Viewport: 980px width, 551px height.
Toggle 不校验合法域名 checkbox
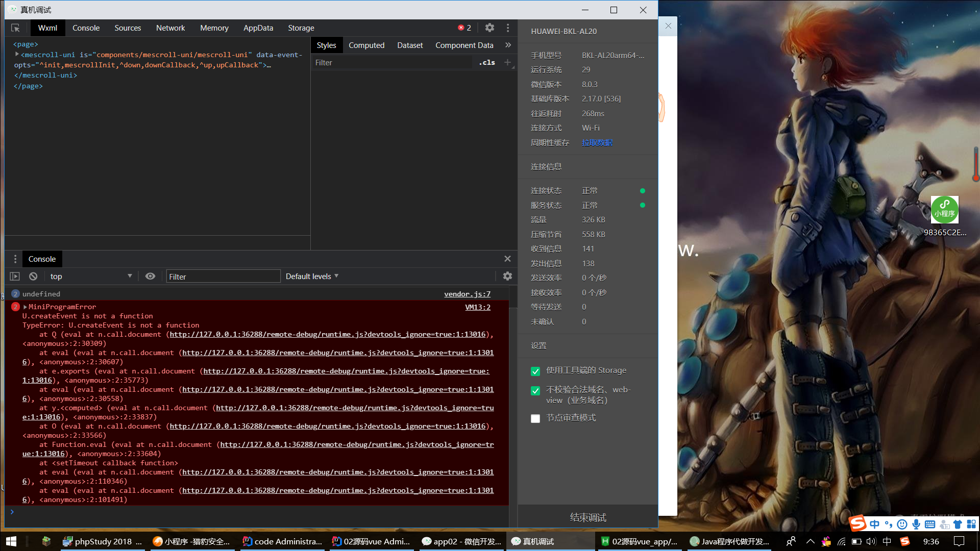(x=535, y=391)
